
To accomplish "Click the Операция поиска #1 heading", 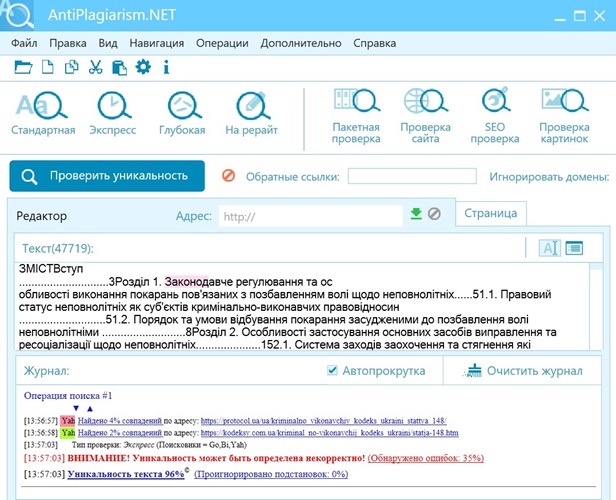I will 68,396.
